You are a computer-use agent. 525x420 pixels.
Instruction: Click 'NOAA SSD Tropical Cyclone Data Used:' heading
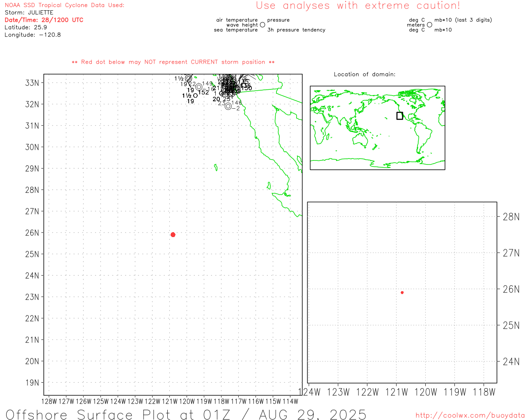[x=64, y=5]
